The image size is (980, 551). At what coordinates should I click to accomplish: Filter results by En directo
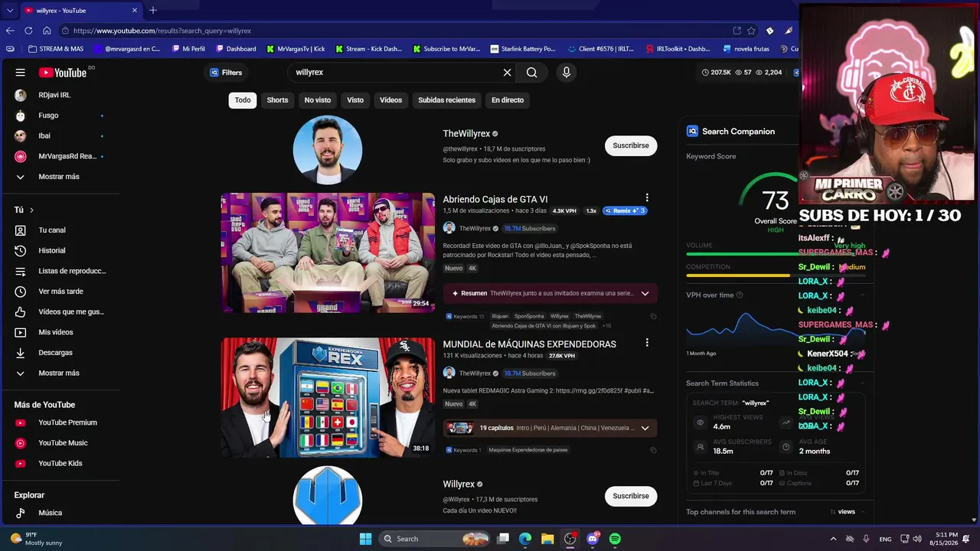508,100
